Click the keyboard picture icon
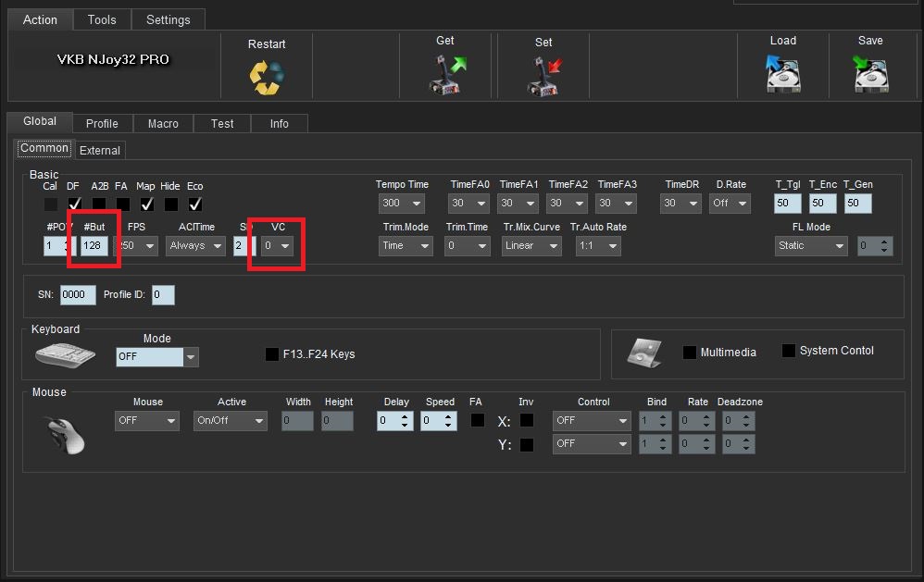924x582 pixels. [x=65, y=355]
